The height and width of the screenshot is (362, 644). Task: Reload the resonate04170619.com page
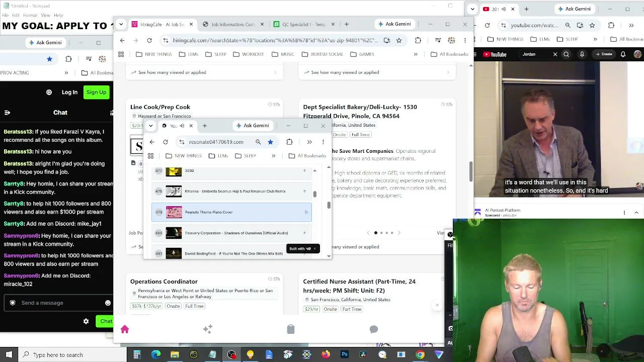[x=166, y=142]
